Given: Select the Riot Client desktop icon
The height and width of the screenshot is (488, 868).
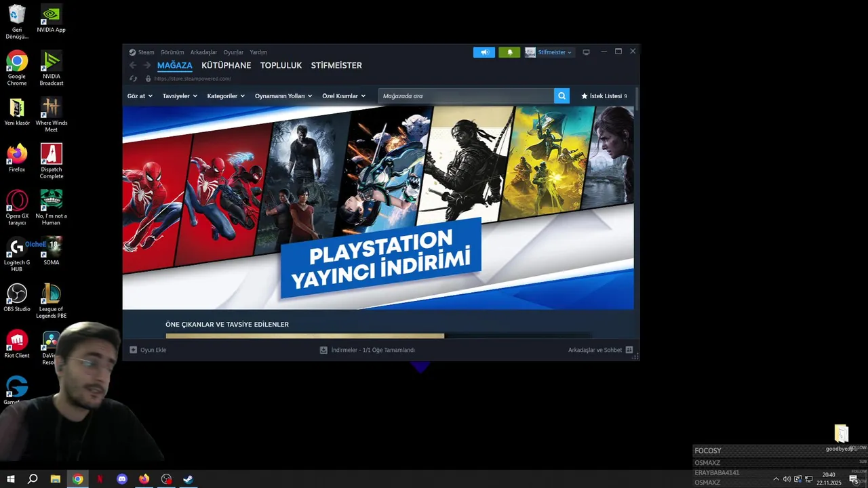Looking at the screenshot, I should 17,344.
